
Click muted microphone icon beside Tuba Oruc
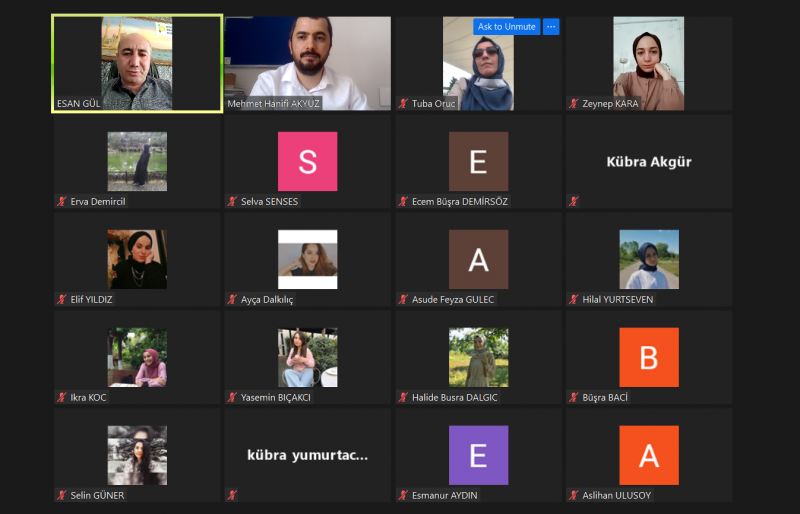pyautogui.click(x=403, y=103)
